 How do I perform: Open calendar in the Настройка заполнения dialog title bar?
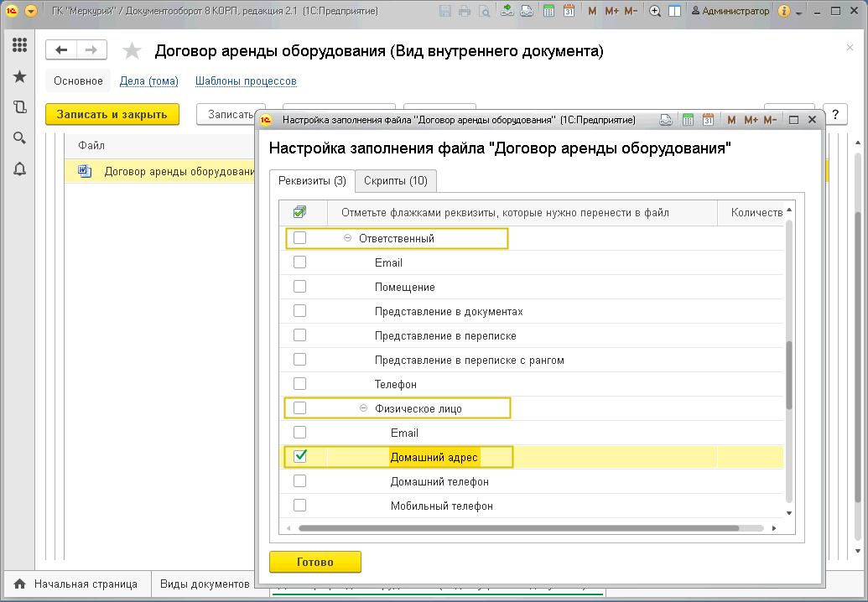[x=708, y=120]
